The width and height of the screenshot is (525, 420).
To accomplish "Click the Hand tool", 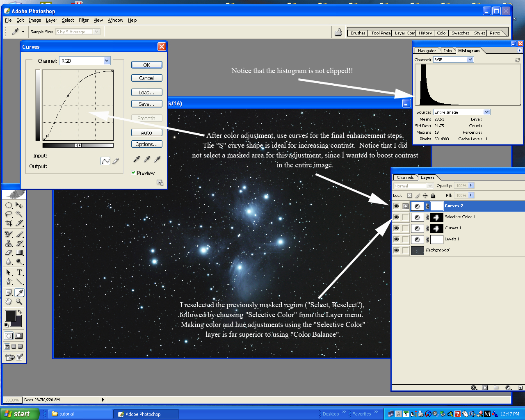I will point(9,302).
